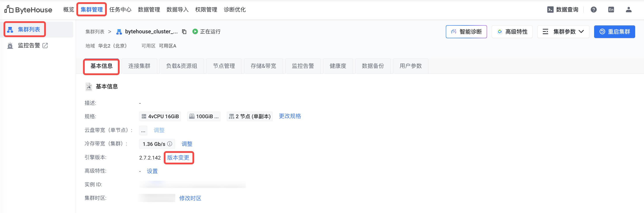Click the 100GiB storage spec chip

pos(204,116)
